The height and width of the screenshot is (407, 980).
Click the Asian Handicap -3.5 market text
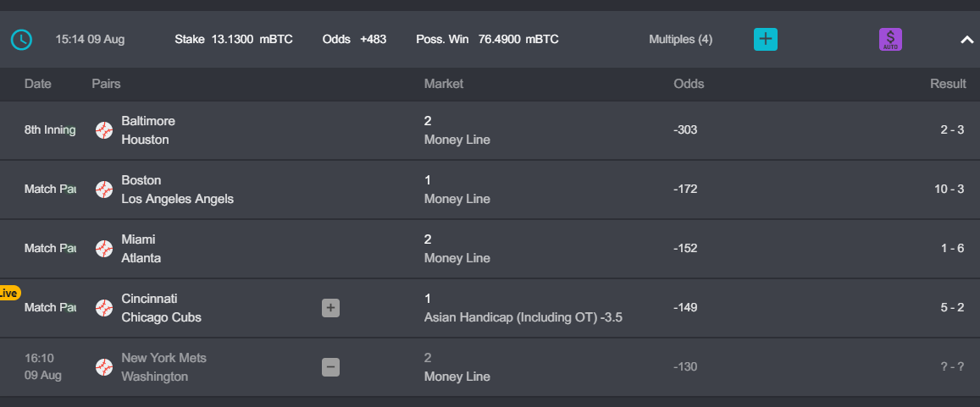coord(523,317)
